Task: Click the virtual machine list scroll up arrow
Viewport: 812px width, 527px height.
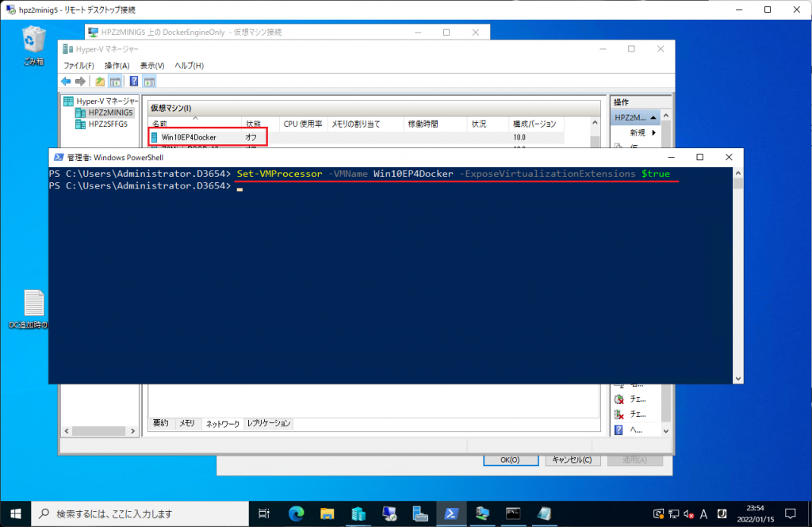Action: point(595,123)
